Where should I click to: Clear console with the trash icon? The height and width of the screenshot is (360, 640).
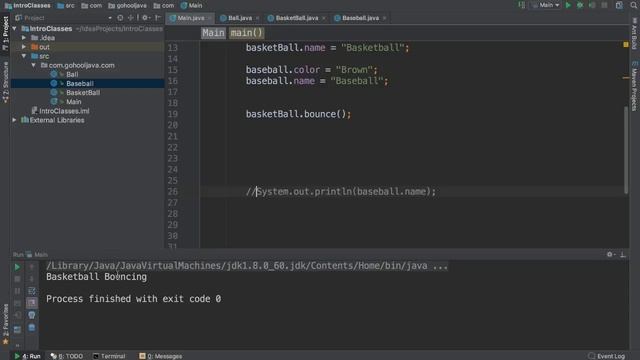31,327
